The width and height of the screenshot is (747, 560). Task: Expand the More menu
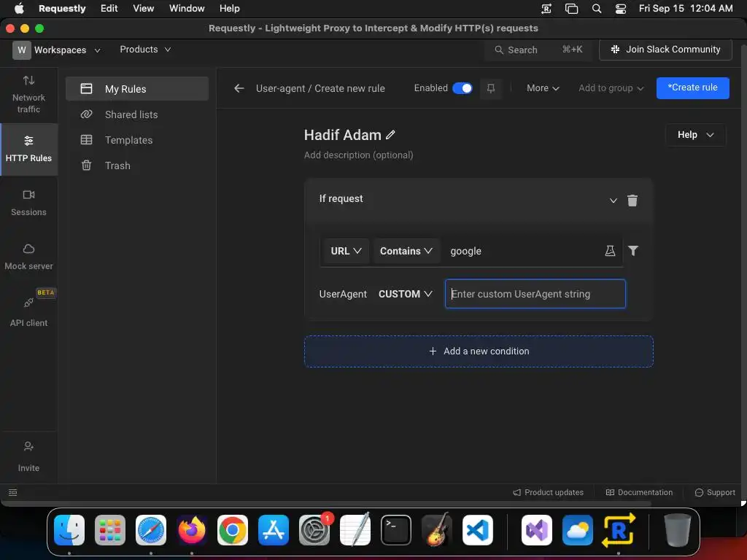(543, 88)
